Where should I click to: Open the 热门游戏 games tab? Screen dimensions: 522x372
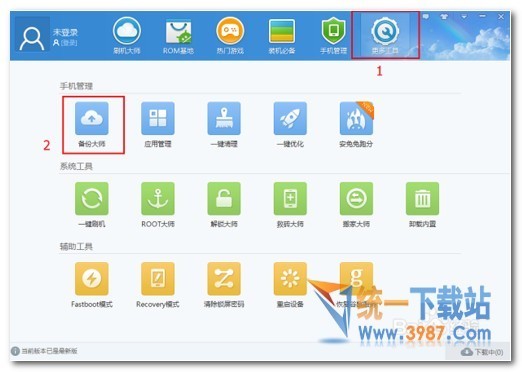230,36
